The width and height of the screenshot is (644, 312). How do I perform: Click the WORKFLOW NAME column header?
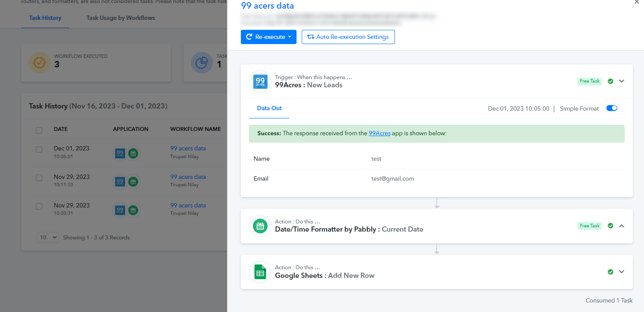pos(196,129)
